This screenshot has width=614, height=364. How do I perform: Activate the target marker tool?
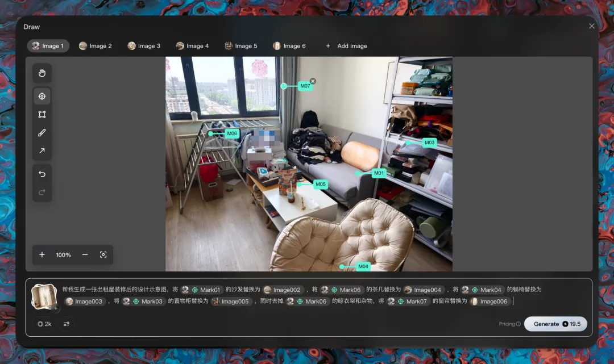tap(42, 96)
